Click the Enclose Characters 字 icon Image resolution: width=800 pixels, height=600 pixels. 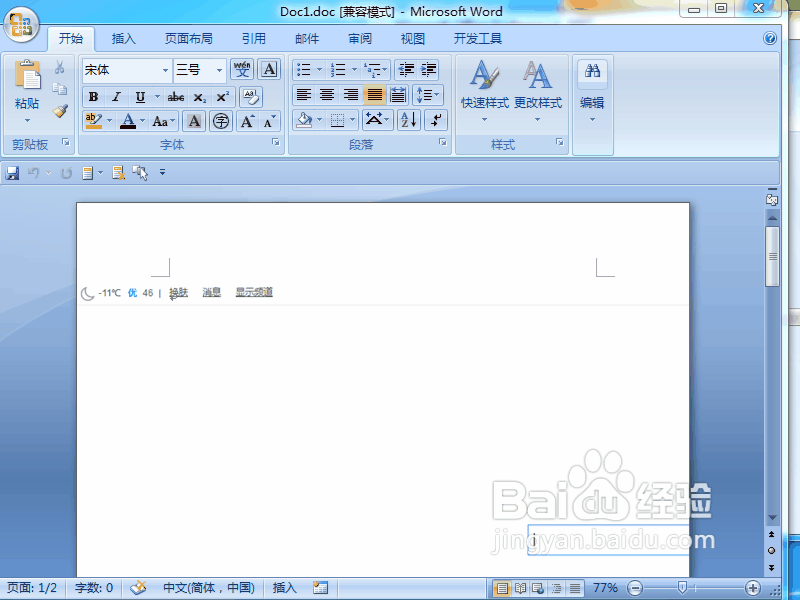220,121
